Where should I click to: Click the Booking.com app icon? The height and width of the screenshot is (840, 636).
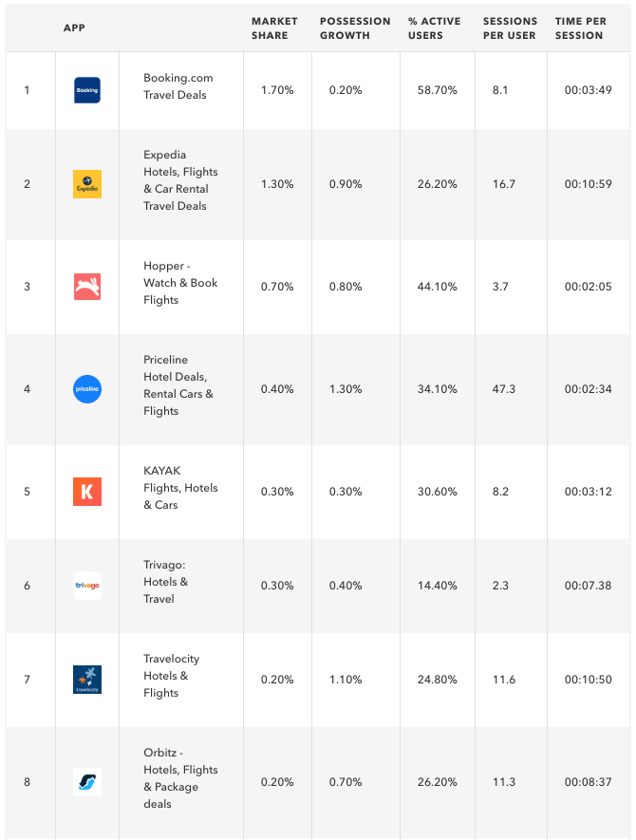pos(86,90)
